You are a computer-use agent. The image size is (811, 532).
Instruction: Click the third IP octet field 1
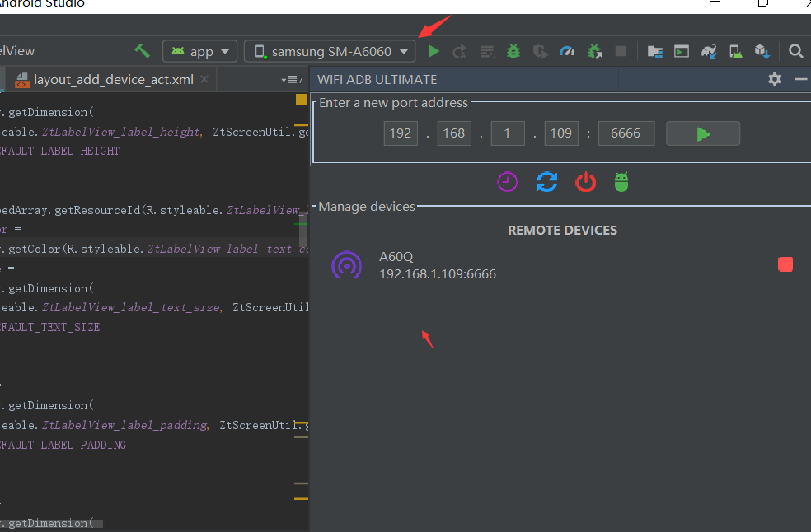pos(508,133)
